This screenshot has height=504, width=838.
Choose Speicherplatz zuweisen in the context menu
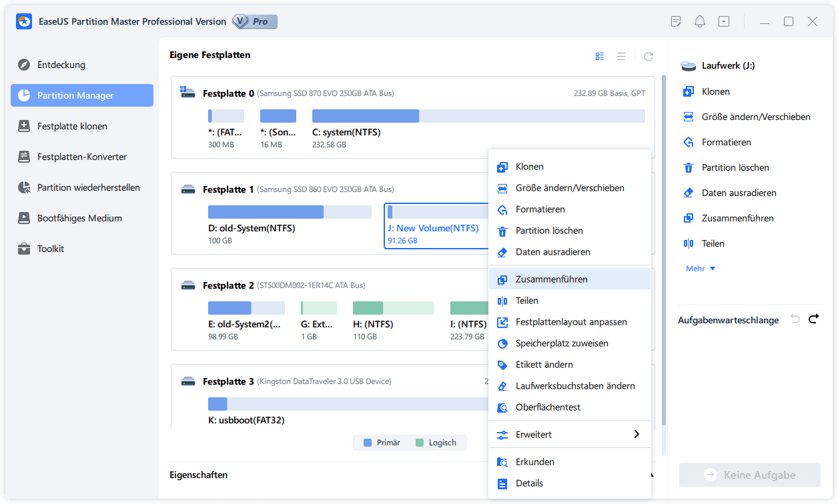point(570,343)
